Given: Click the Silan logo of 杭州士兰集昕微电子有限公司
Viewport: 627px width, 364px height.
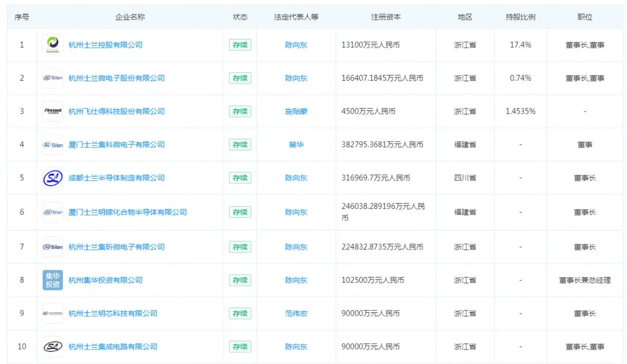Looking at the screenshot, I should [53, 247].
